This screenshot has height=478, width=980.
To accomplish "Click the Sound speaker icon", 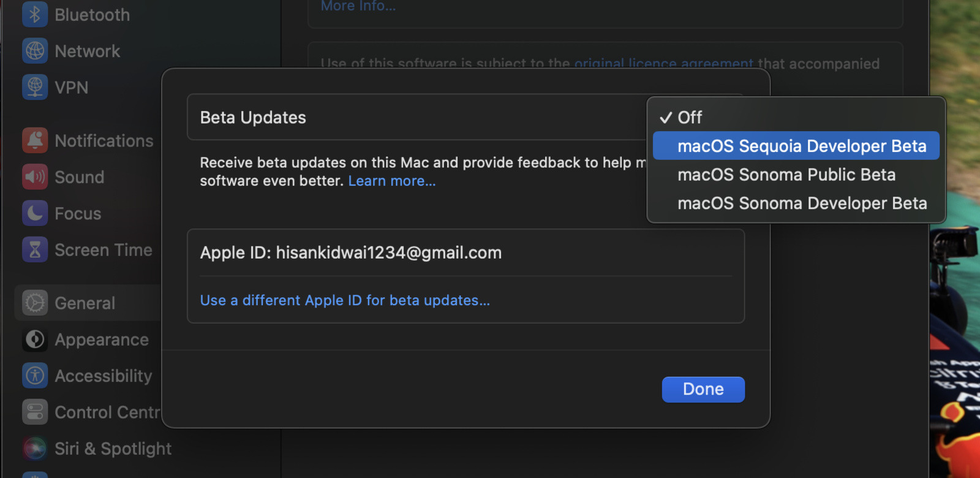I will coord(35,177).
